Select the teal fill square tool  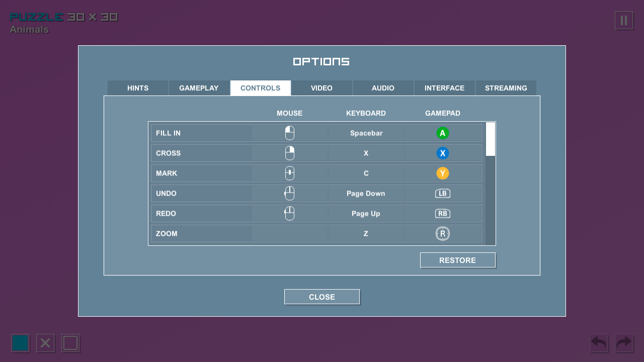click(20, 343)
